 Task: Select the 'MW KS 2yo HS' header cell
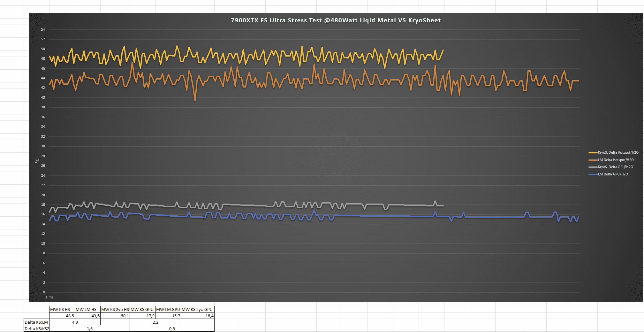pyautogui.click(x=115, y=309)
